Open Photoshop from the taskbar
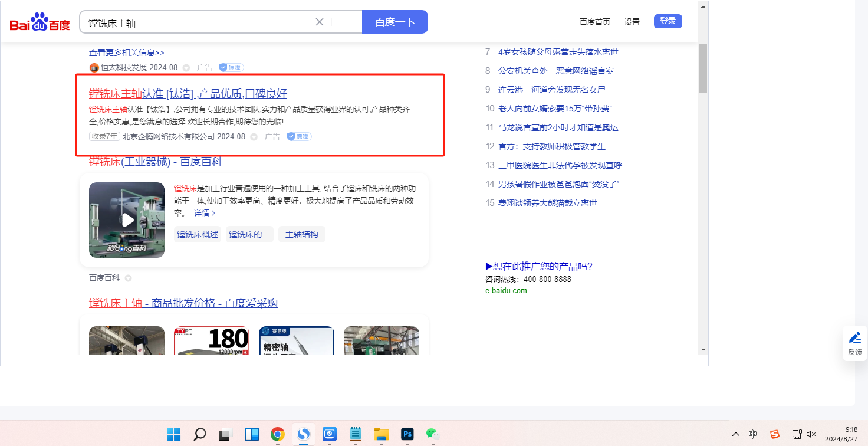This screenshot has height=446, width=868. 406,434
